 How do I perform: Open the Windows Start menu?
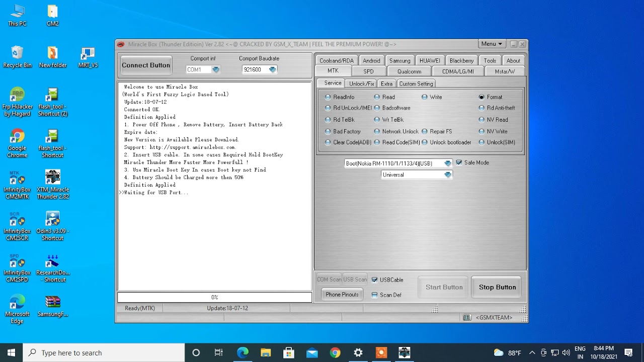[x=11, y=352]
